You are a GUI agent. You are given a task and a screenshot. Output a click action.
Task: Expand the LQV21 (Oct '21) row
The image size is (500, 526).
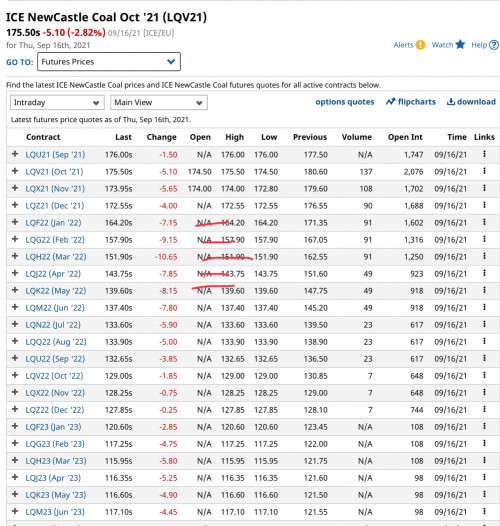(15, 171)
